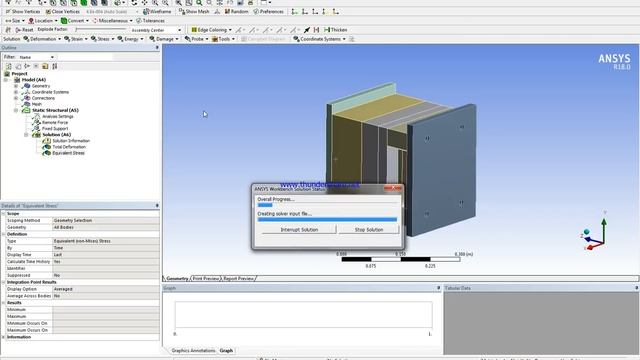
Task: Open the Deformation results menu
Action: tap(42, 39)
